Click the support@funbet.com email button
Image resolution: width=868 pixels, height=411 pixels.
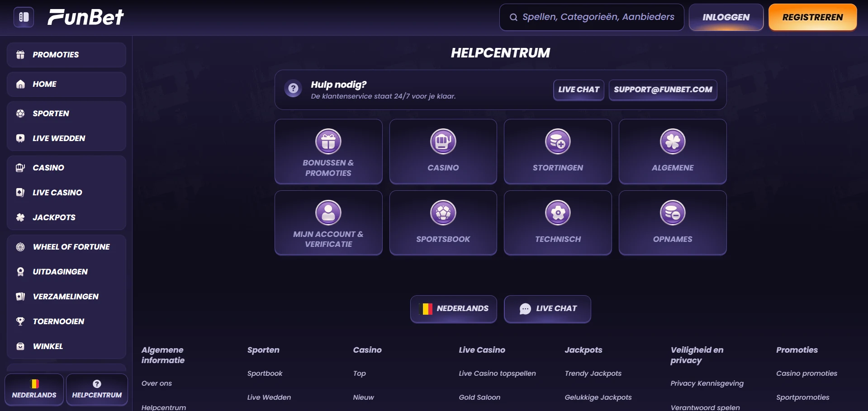(663, 90)
